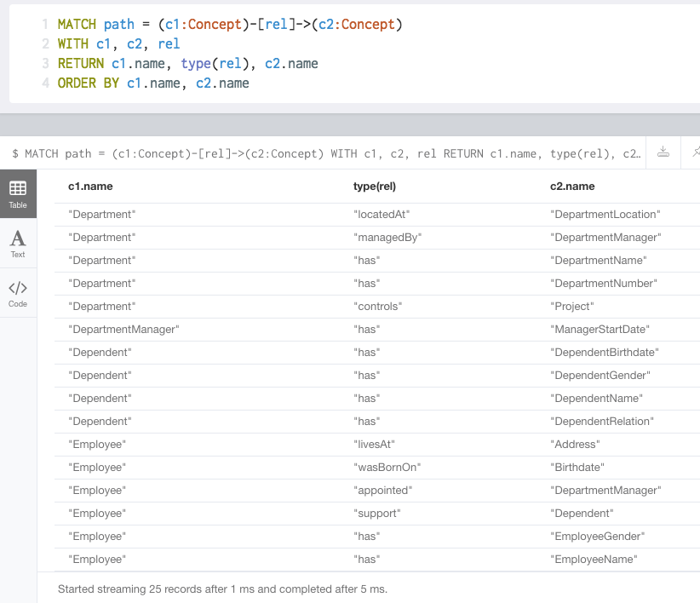700x603 pixels.
Task: Select the "locatedAt" cell
Action: point(382,215)
